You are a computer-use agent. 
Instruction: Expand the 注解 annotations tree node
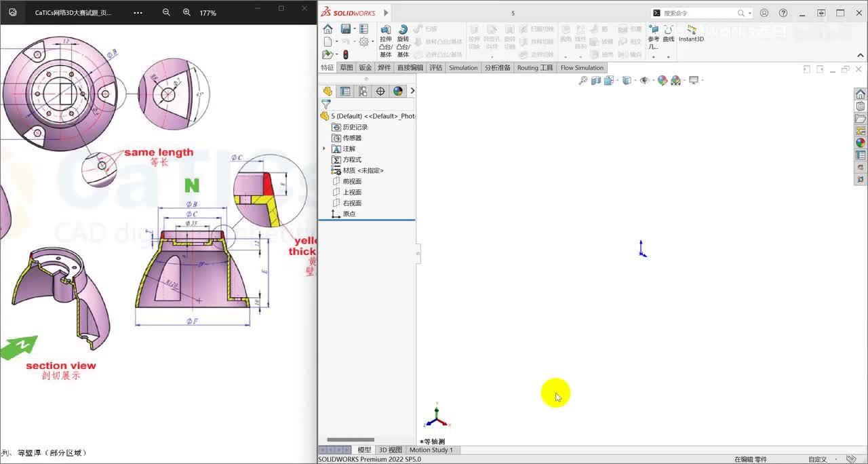(x=323, y=149)
